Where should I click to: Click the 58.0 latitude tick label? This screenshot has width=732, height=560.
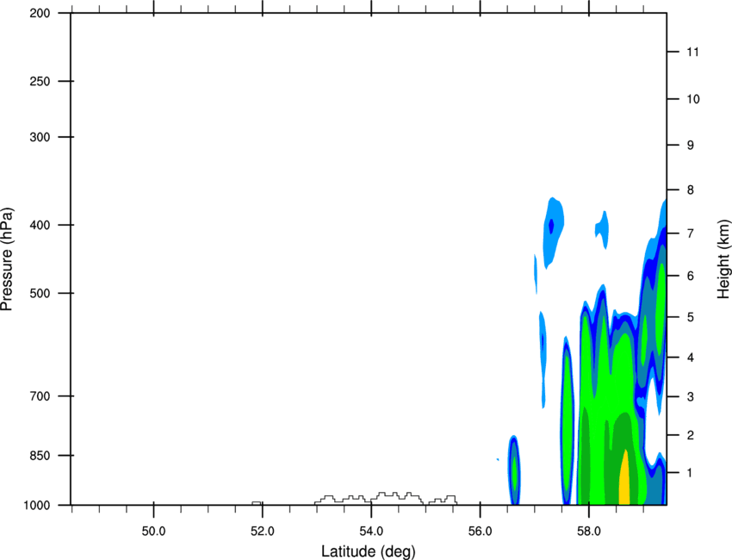click(x=589, y=532)
